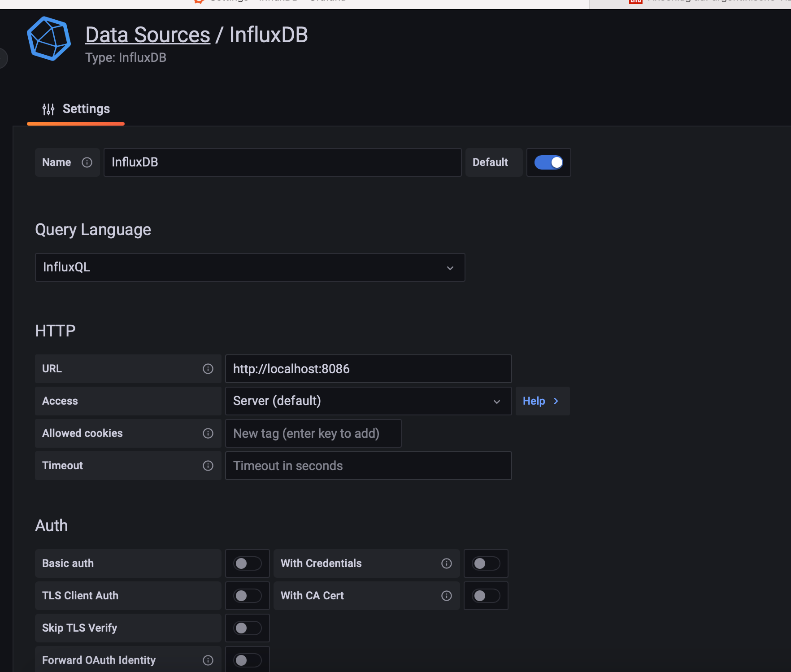
Task: Click the sidebar expand handle at left edge
Action: (x=3, y=58)
